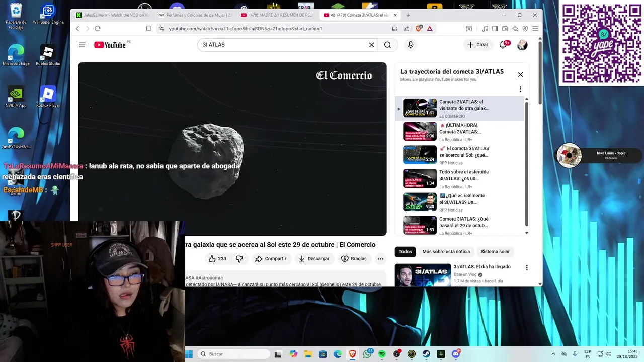Select the 'Sistema solar' chip

495,252
